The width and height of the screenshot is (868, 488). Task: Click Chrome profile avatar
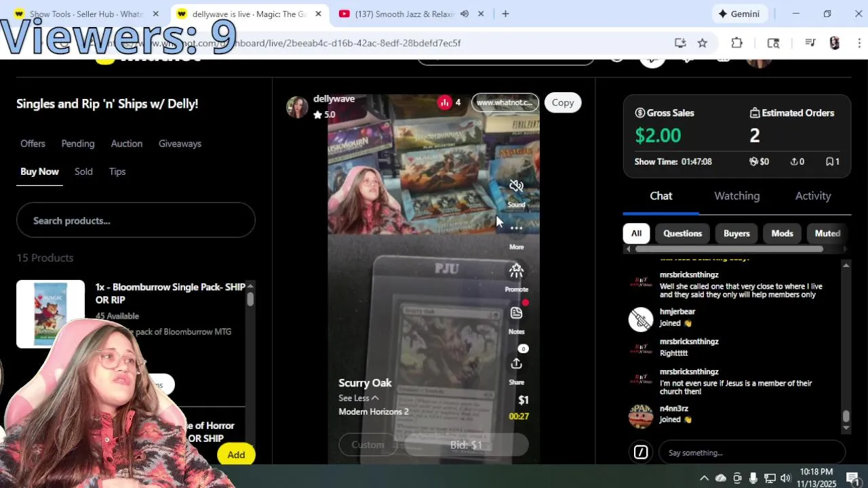tap(835, 43)
